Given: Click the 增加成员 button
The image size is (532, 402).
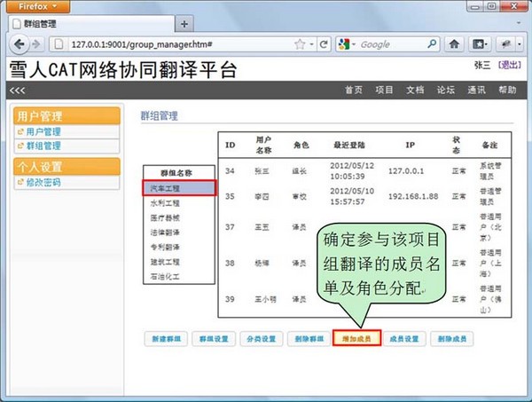Looking at the screenshot, I should [356, 339].
